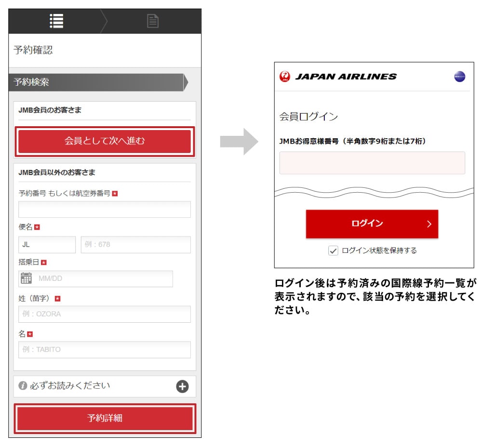482x448 pixels.
Task: Click the document icon in header
Action: 153,21
